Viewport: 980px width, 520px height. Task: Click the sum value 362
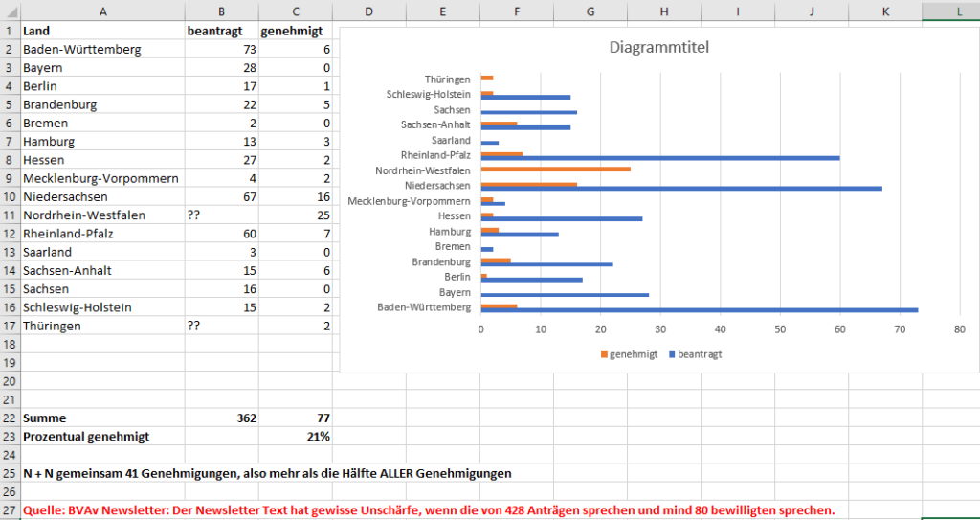point(222,418)
